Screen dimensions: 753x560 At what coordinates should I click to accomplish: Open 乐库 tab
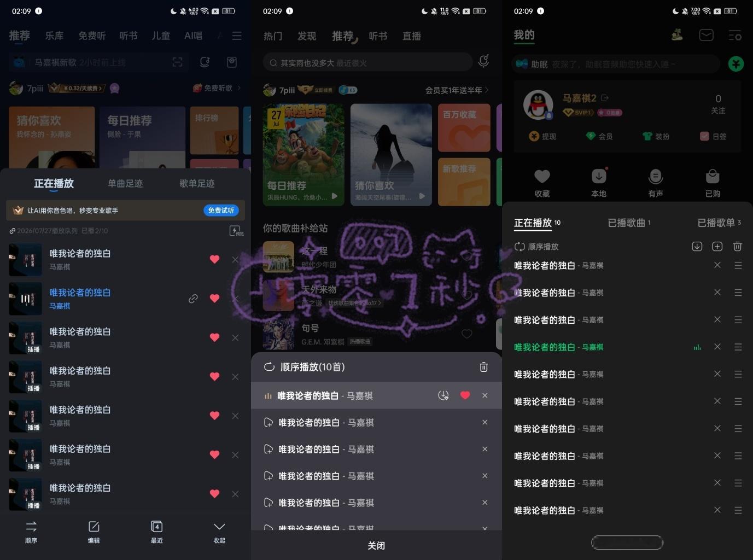[54, 36]
